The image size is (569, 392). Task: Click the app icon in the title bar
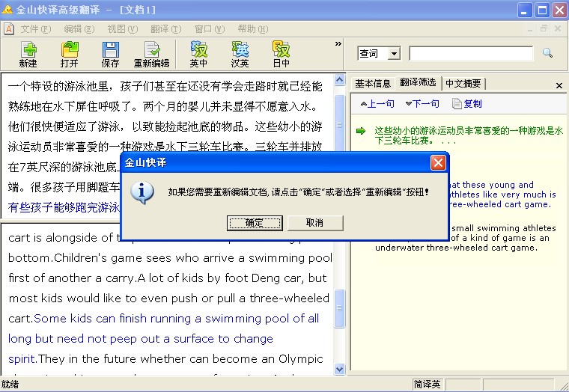click(7, 10)
